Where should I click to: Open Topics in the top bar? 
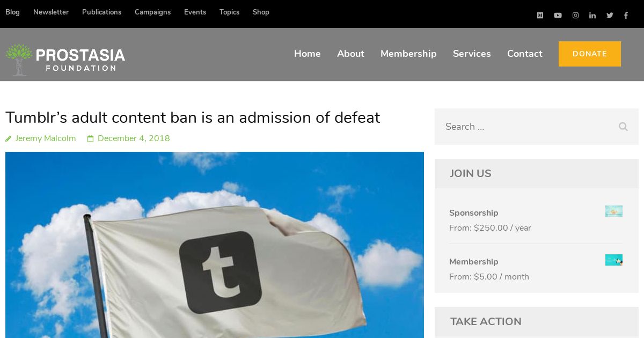[229, 12]
